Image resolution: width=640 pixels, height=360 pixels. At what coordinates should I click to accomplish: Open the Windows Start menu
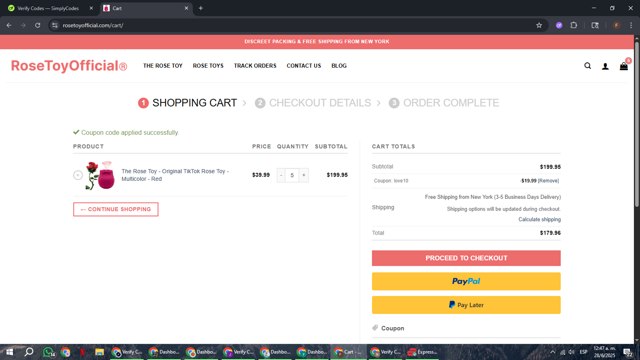click(9, 352)
